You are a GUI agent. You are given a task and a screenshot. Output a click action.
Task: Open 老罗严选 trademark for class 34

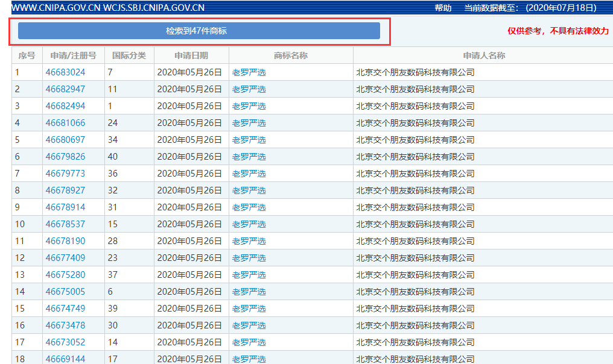coord(249,139)
